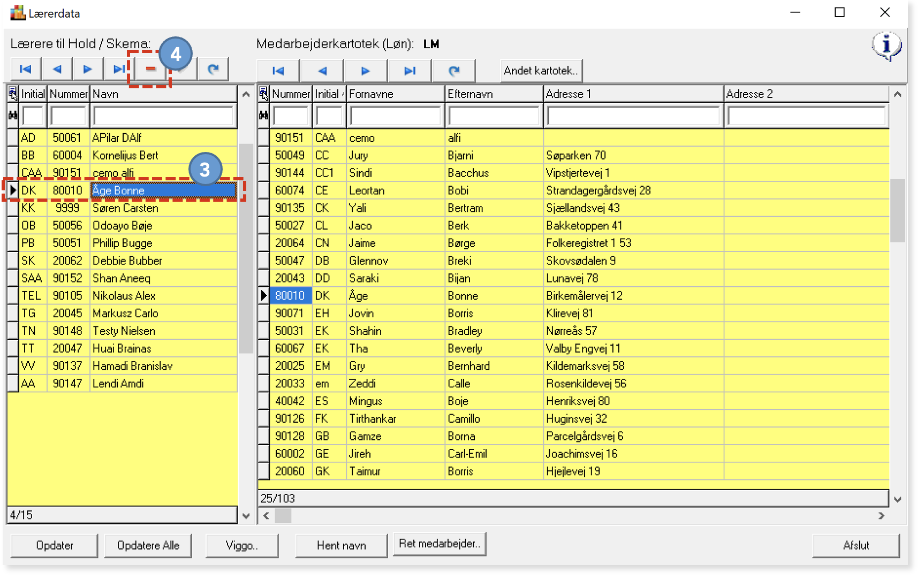Click down arrow of Medarbejderkartotek vertical scrollbar
The width and height of the screenshot is (924, 580).
tap(898, 499)
